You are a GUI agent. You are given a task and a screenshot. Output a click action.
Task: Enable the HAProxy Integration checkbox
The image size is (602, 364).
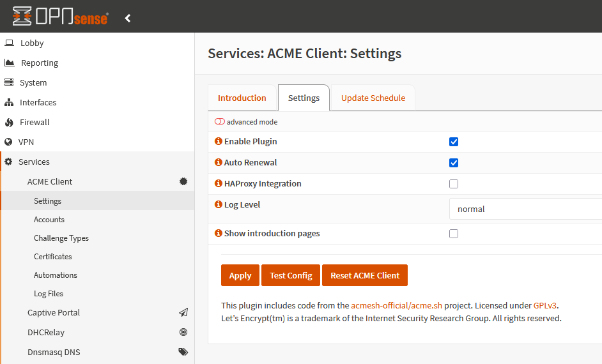coord(454,184)
